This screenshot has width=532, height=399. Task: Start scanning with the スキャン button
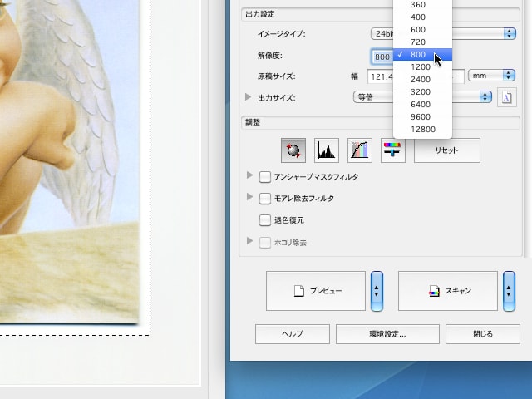point(448,291)
